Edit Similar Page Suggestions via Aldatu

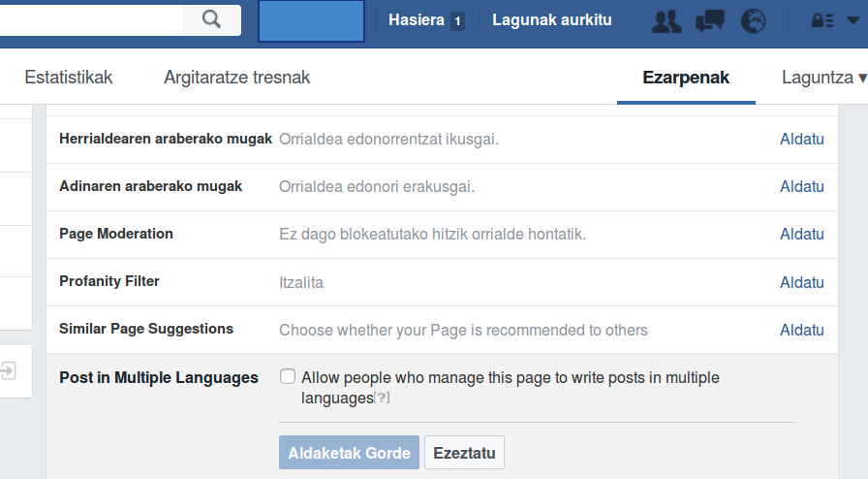[x=801, y=330]
